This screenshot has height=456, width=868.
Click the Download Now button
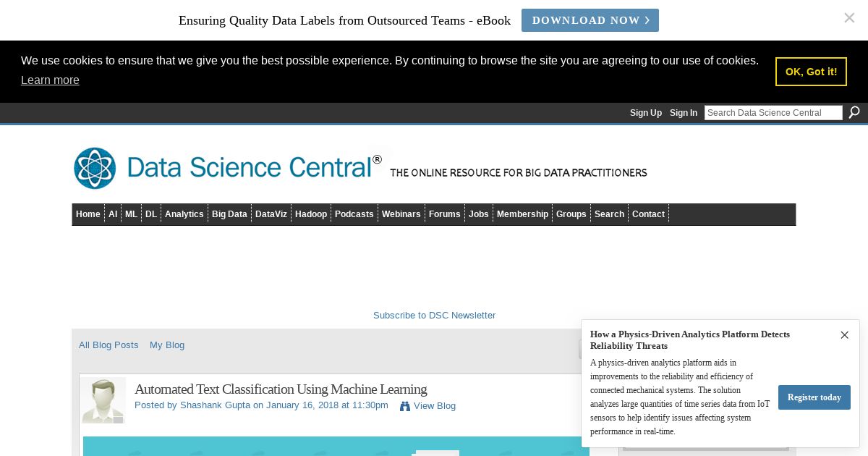(x=590, y=20)
